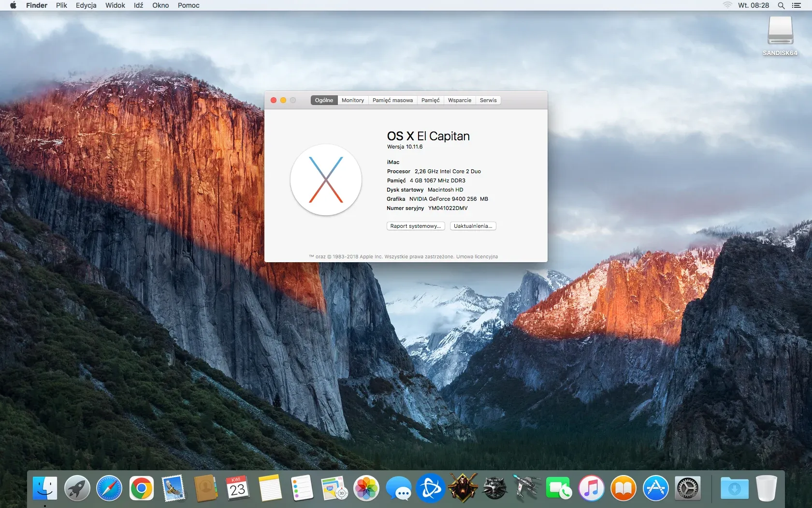Open the Widok menu
The height and width of the screenshot is (508, 812).
[x=115, y=5]
